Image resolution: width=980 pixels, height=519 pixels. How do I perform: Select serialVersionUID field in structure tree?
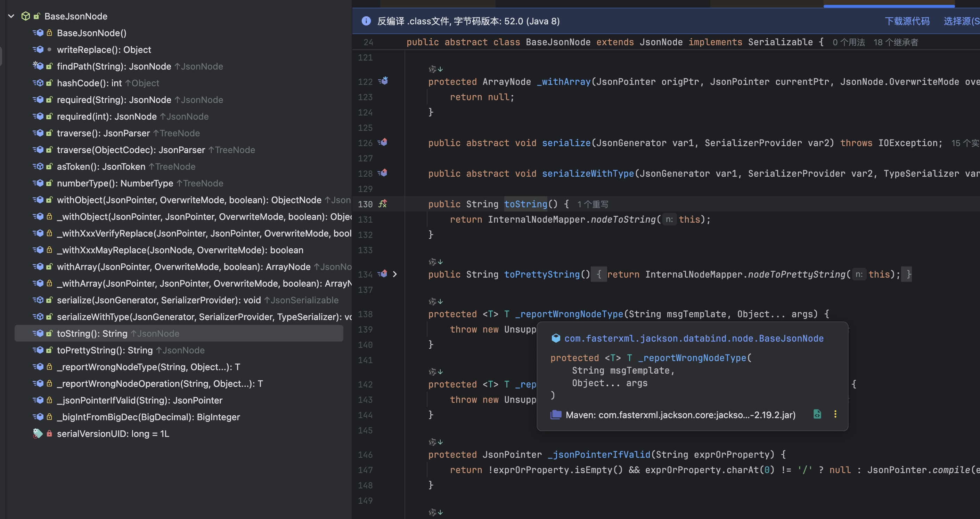[113, 433]
